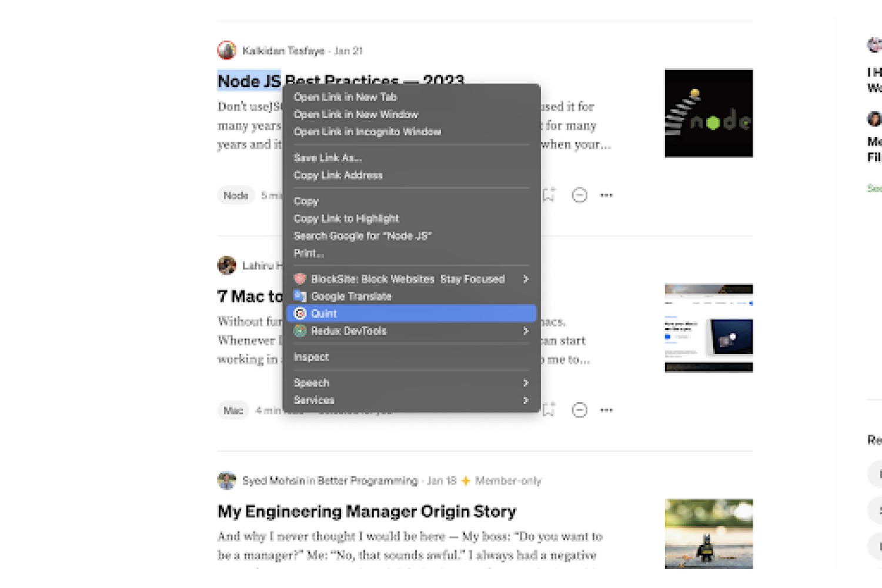This screenshot has height=588, width=882.
Task: Open the Mac topic tag
Action: pos(233,410)
